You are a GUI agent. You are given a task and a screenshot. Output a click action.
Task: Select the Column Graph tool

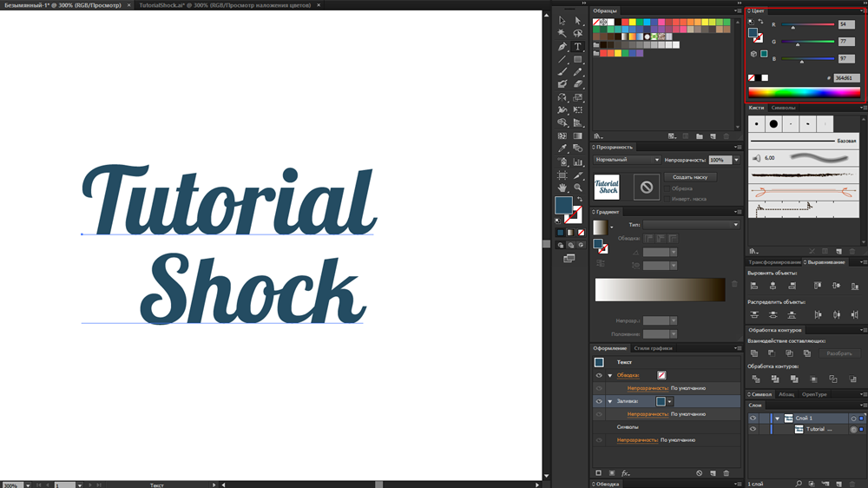pos(577,162)
